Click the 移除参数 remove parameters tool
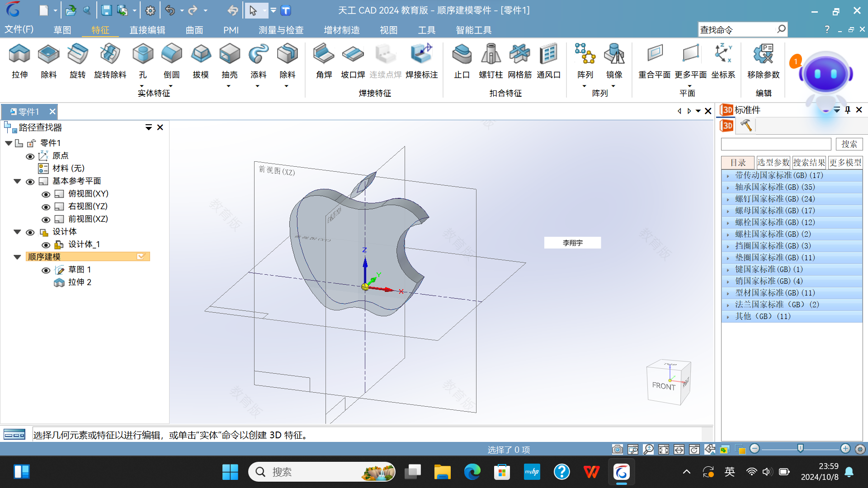The image size is (868, 488). 764,61
